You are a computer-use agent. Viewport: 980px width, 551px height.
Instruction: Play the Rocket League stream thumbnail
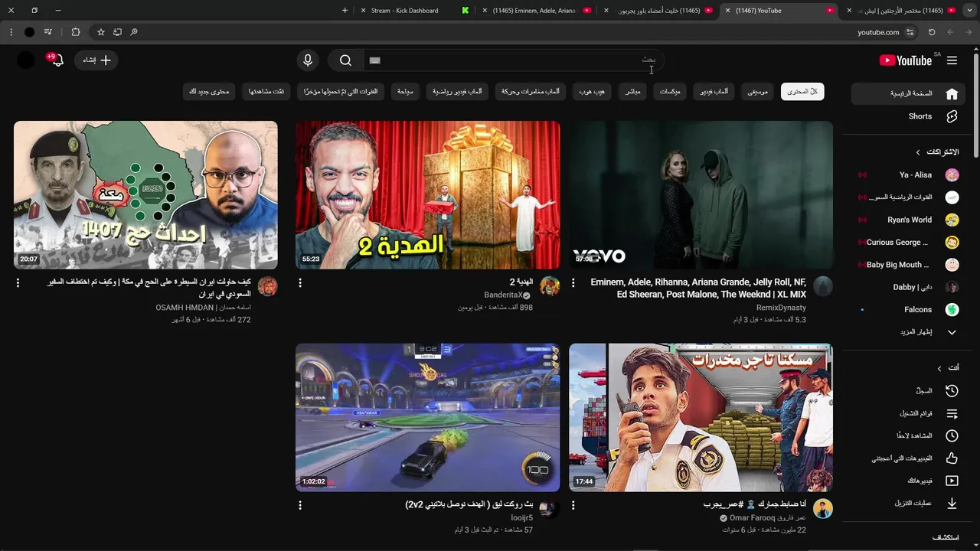click(x=428, y=418)
